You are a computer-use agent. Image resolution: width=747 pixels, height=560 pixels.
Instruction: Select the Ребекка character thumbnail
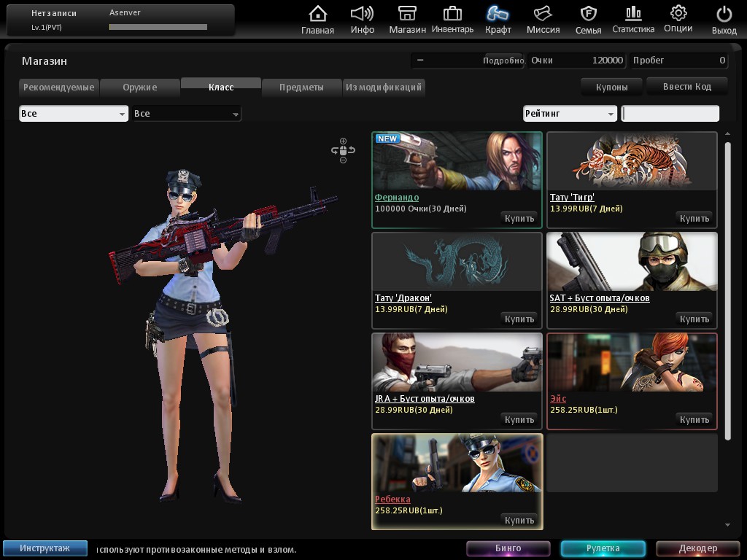(x=457, y=464)
